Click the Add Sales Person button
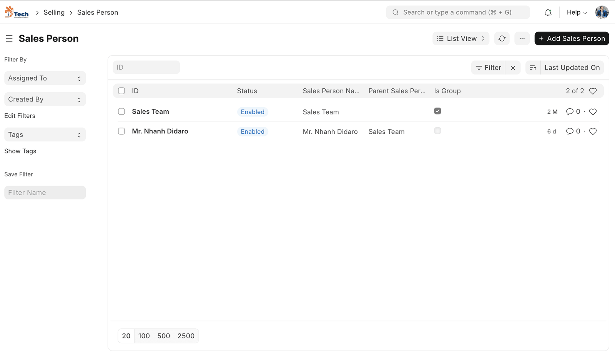Screen dimensions: 615x364 572,38
